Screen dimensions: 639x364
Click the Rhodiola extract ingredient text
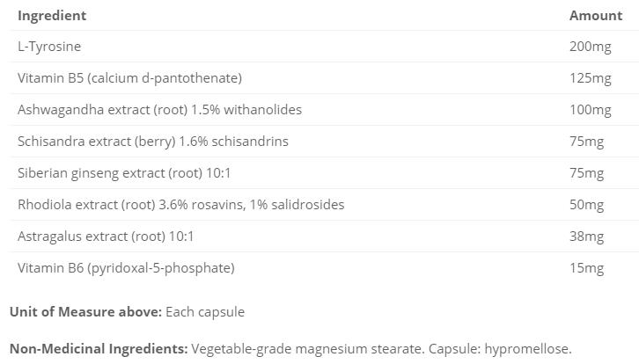pos(180,205)
